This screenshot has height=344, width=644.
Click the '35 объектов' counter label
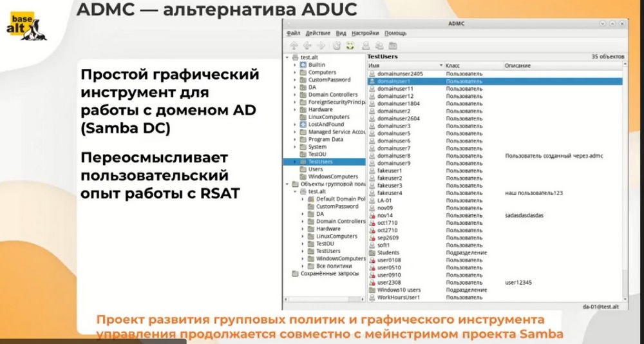608,57
